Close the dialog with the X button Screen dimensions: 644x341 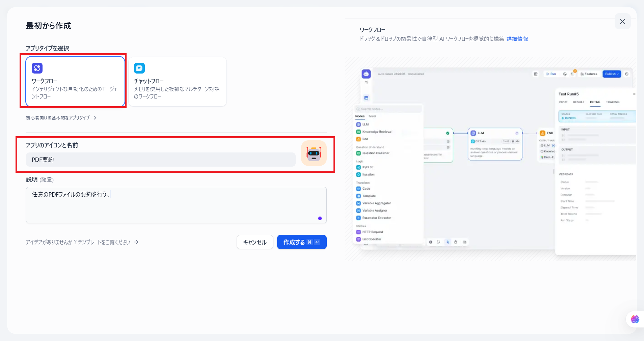click(622, 22)
